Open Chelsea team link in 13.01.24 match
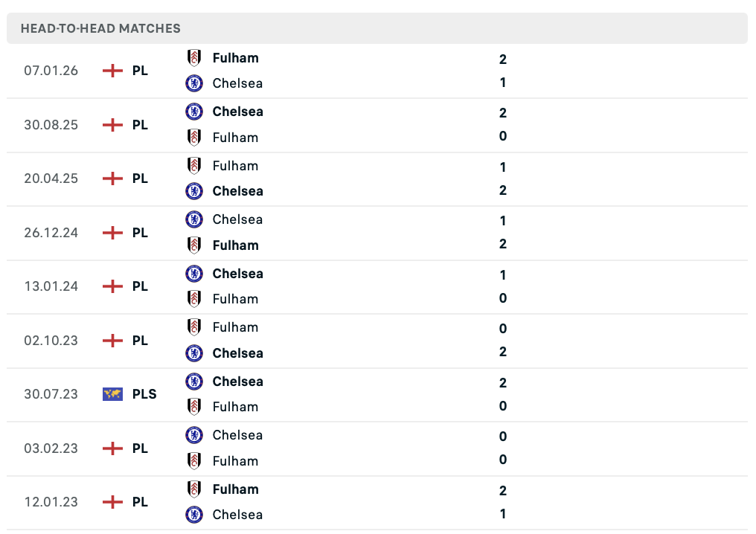This screenshot has height=534, width=756. 237,274
